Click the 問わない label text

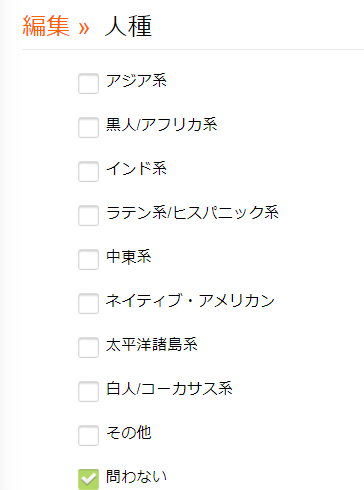tap(136, 477)
